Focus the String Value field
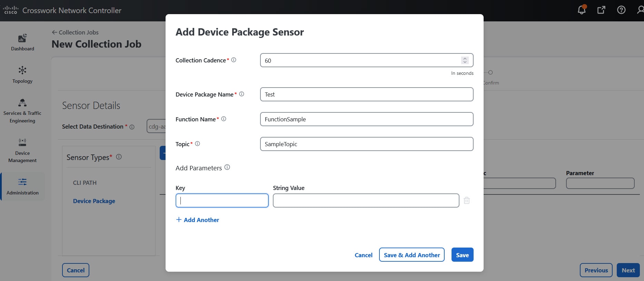Screen dimensions: 644x281 [366, 201]
